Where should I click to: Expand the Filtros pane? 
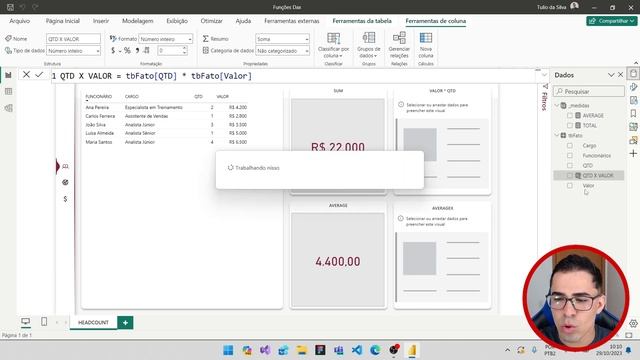[544, 97]
